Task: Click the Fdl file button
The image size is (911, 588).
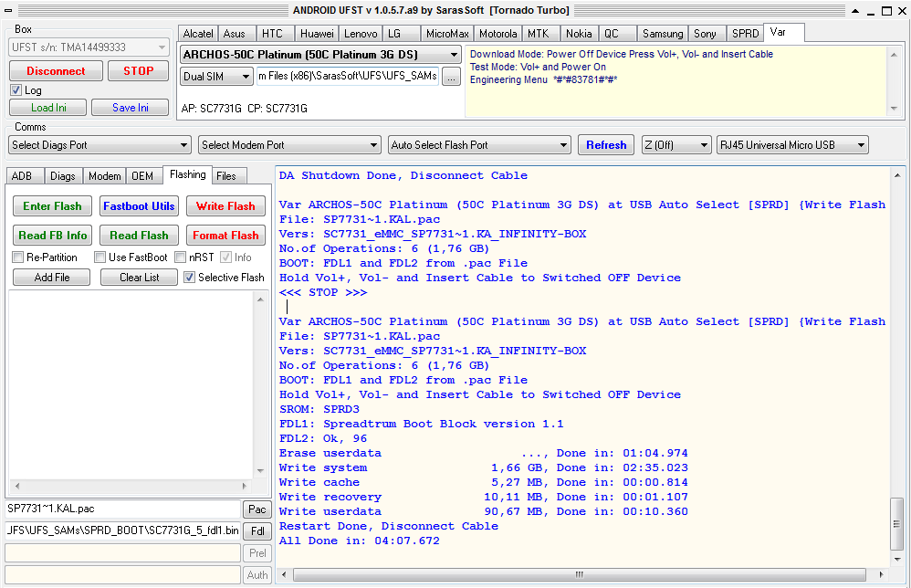Action: (x=257, y=531)
